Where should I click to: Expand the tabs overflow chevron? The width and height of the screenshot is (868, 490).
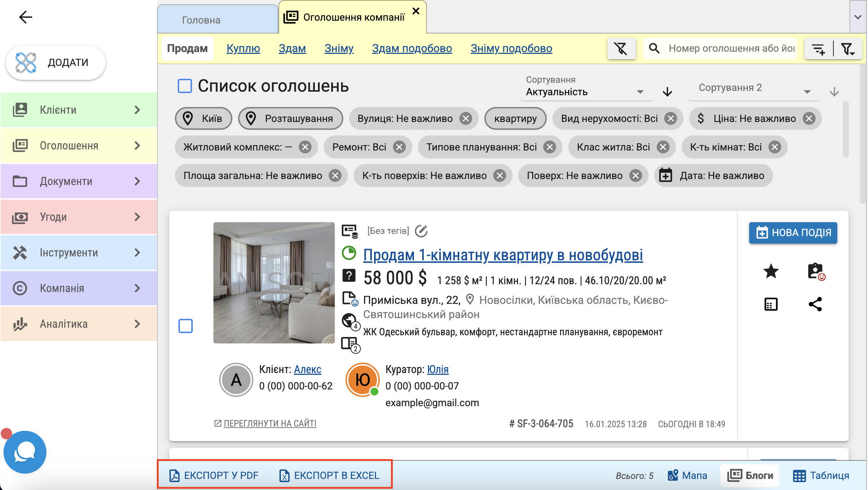(x=858, y=17)
